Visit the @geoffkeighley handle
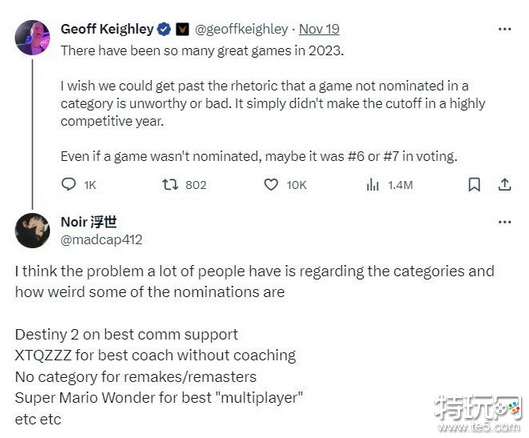 [242, 29]
